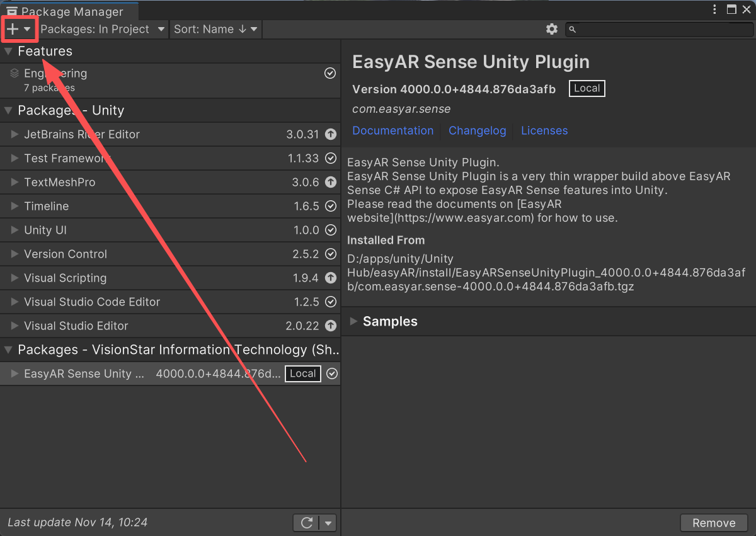Expand the Test Framework package row
This screenshot has width=756, height=536.
(14, 158)
